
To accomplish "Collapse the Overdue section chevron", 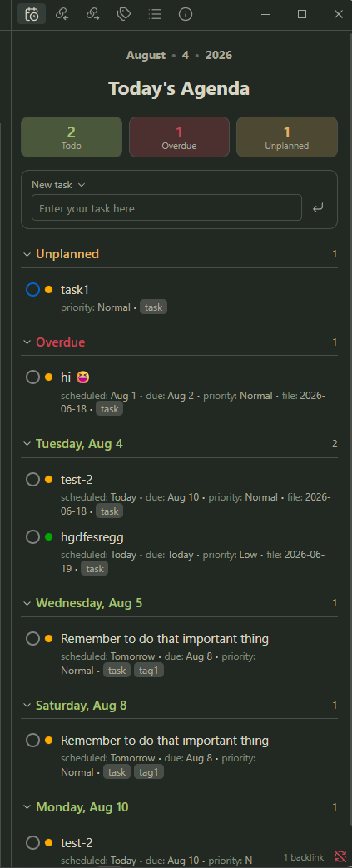I will point(27,342).
